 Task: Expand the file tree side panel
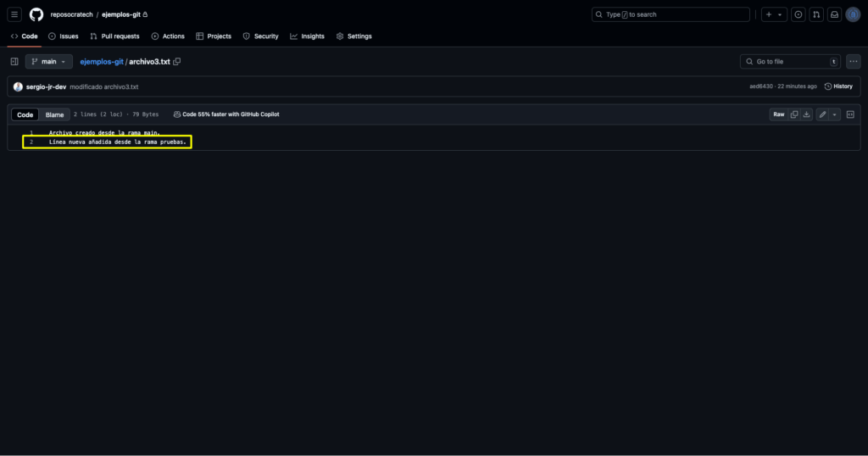pyautogui.click(x=14, y=61)
